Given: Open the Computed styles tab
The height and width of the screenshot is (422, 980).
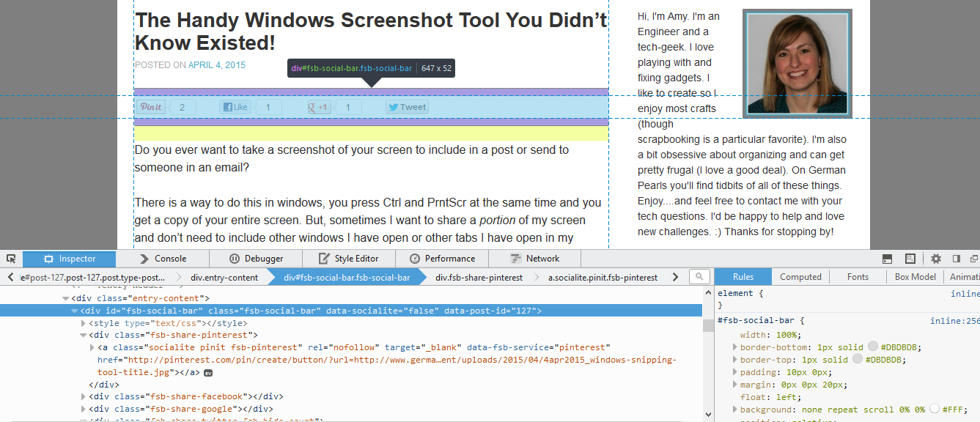Looking at the screenshot, I should click(x=800, y=277).
